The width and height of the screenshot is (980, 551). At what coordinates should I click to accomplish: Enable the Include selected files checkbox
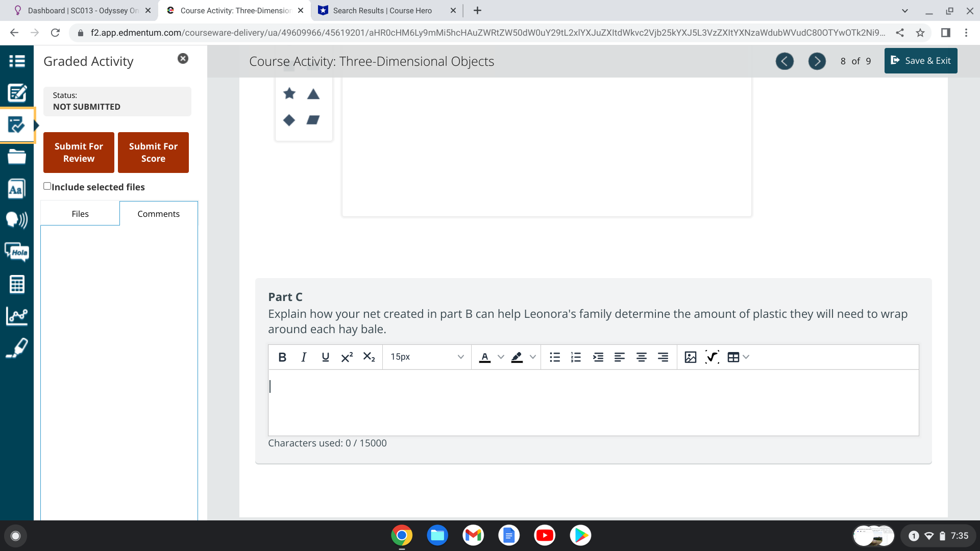pyautogui.click(x=47, y=186)
